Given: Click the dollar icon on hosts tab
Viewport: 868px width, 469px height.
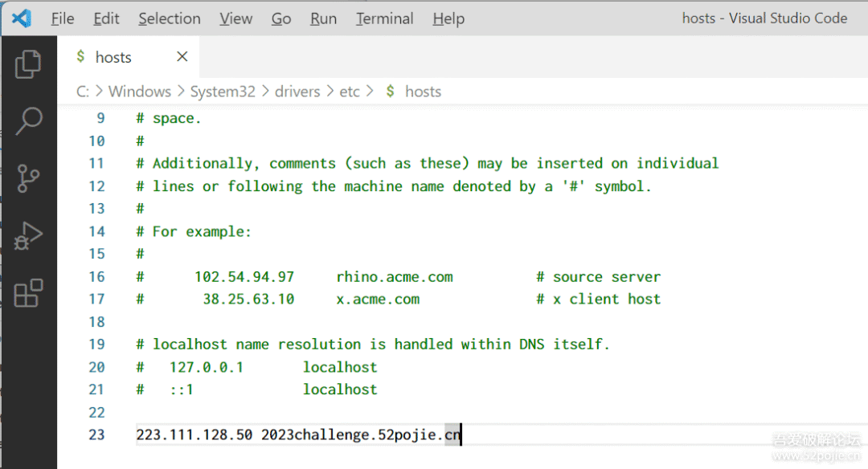Looking at the screenshot, I should [x=81, y=56].
